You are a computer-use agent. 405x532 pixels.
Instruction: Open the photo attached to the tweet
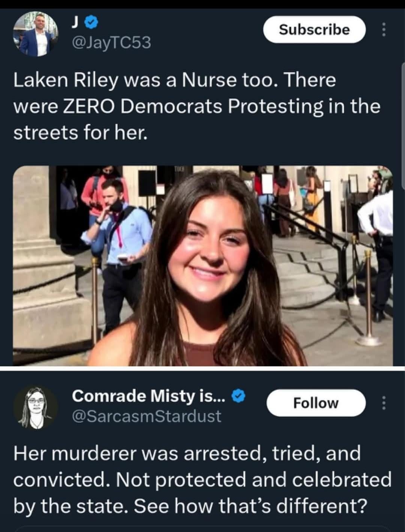click(202, 266)
